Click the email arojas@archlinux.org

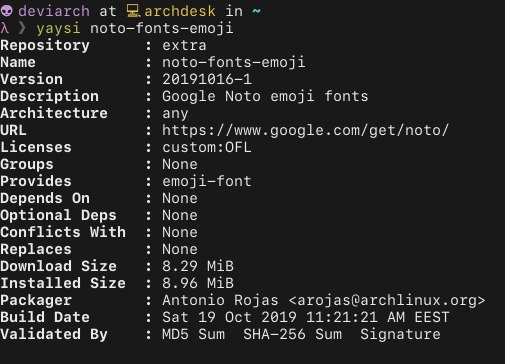click(x=387, y=300)
